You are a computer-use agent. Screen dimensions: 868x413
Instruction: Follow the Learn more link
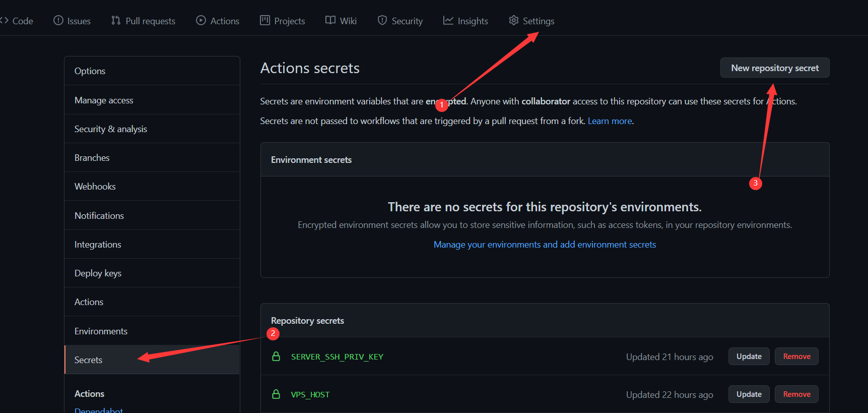pos(610,121)
